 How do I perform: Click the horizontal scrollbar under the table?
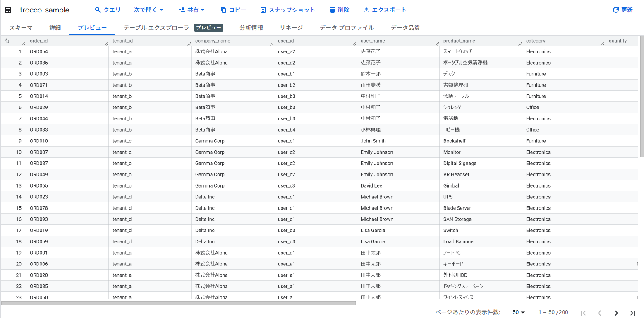tap(178, 303)
